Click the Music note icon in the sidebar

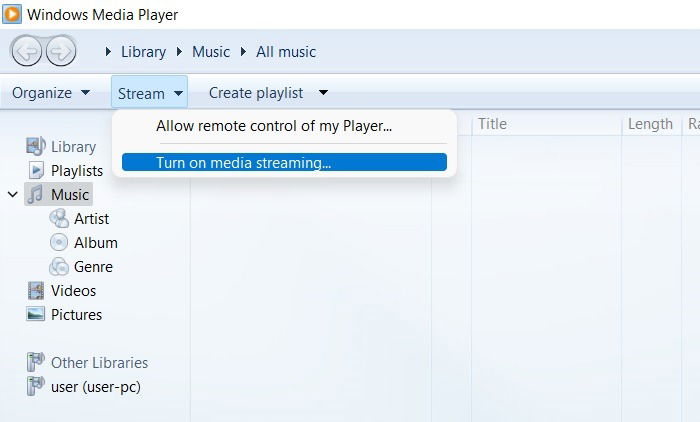click(35, 194)
